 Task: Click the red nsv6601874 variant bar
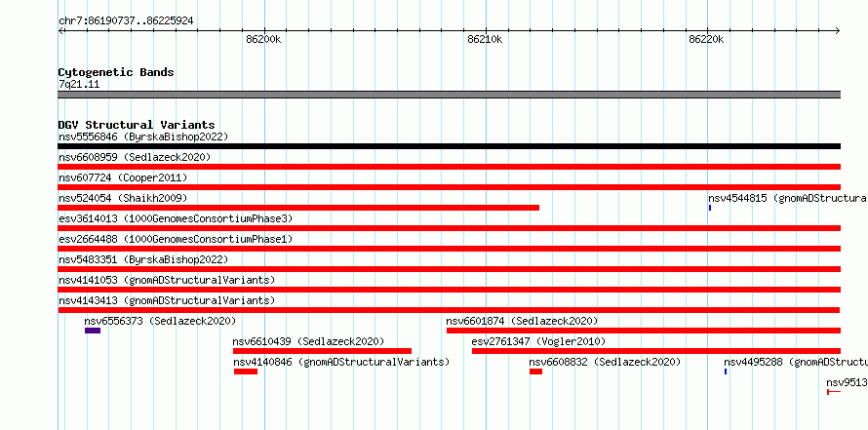point(644,331)
